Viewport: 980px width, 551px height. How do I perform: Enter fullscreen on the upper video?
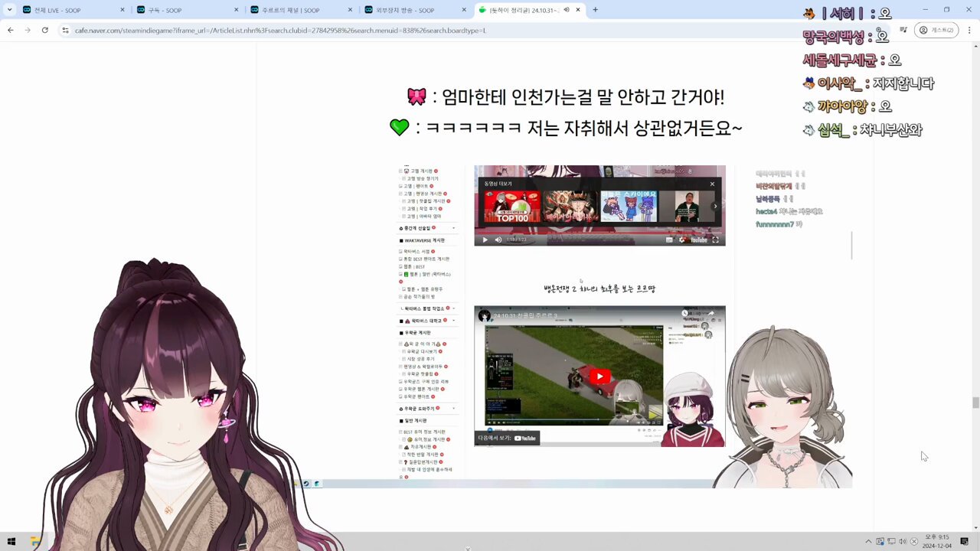click(716, 240)
